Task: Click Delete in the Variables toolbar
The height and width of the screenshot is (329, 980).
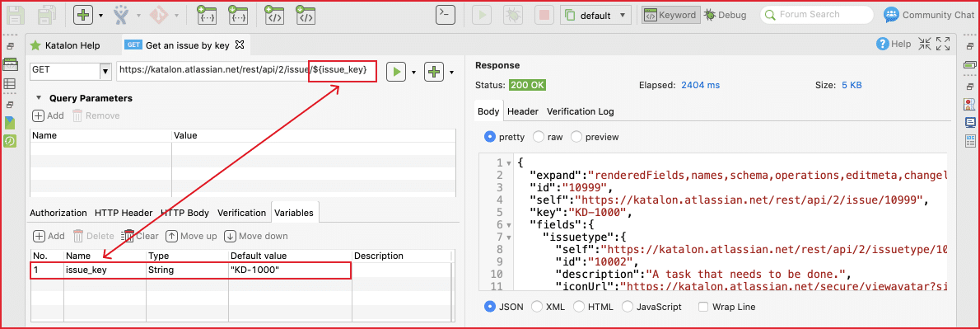Action: tap(94, 236)
